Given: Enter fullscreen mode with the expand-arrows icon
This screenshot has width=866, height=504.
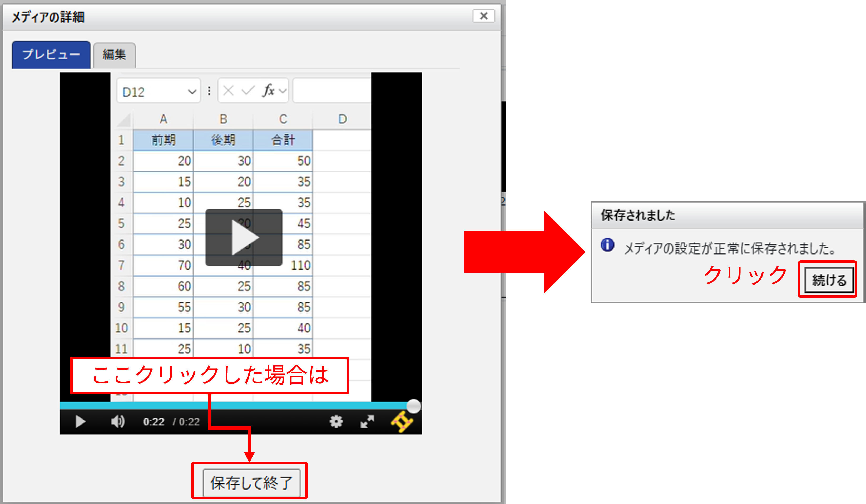Looking at the screenshot, I should (367, 422).
